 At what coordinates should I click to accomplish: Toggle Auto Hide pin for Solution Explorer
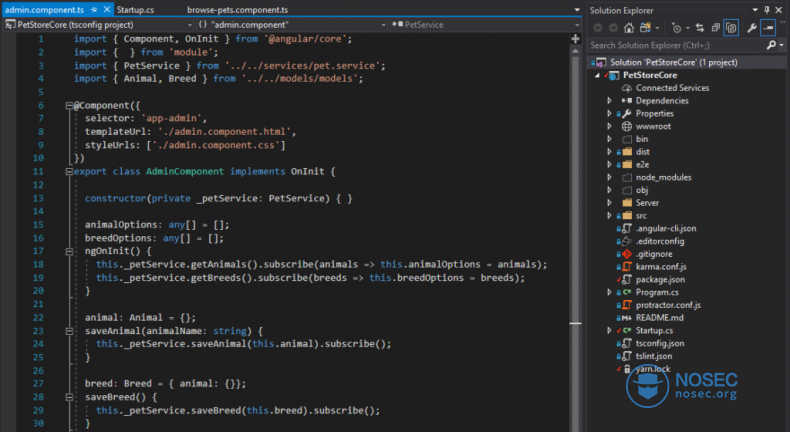(767, 10)
